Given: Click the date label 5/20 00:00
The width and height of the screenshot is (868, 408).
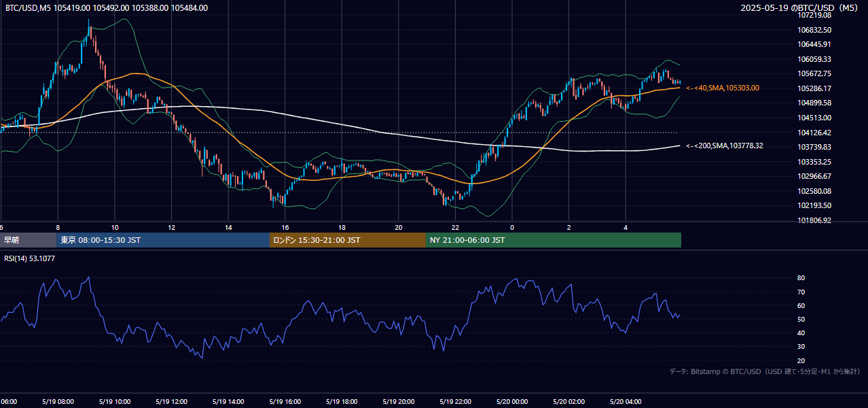Looking at the screenshot, I should [512, 402].
